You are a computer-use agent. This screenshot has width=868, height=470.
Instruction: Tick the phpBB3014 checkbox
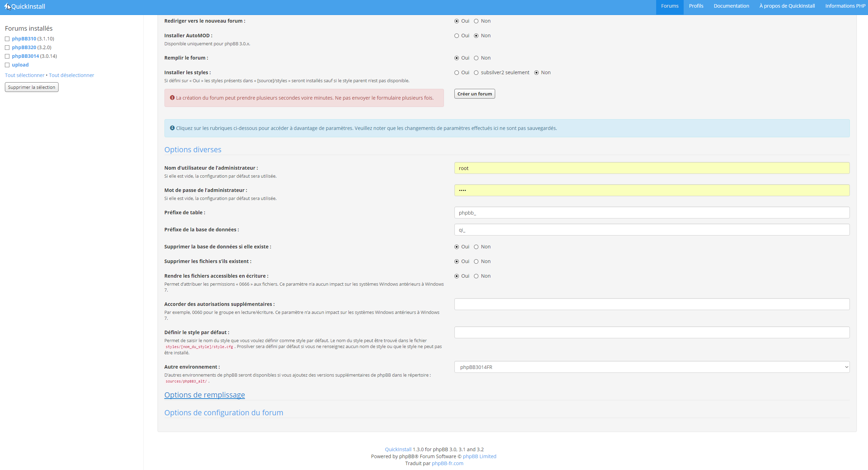point(7,56)
